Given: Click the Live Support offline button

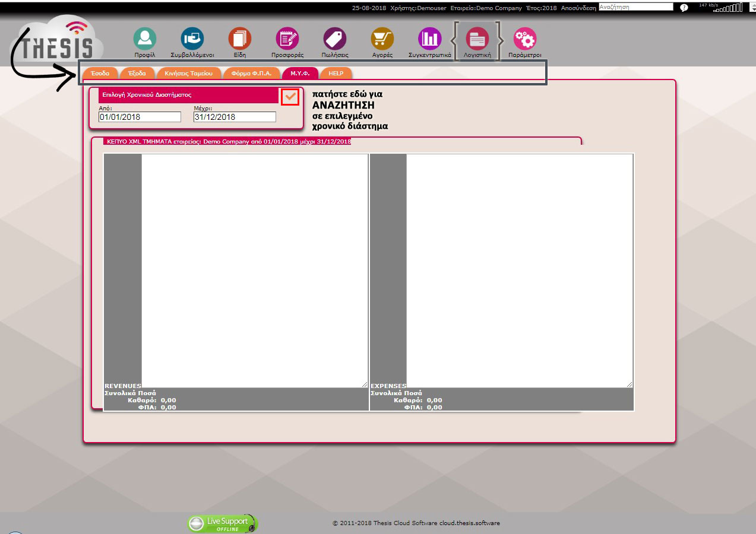Looking at the screenshot, I should (x=223, y=523).
